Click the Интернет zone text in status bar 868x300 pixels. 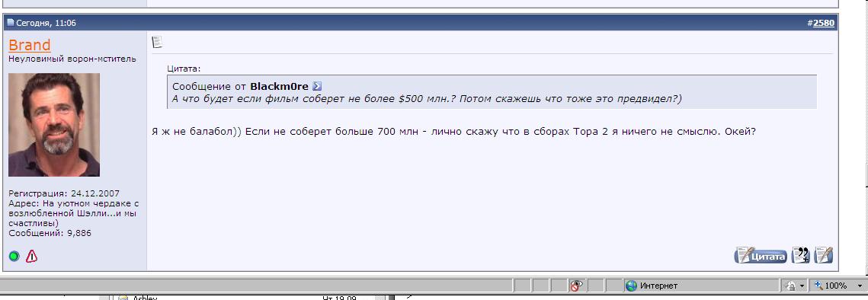(658, 286)
